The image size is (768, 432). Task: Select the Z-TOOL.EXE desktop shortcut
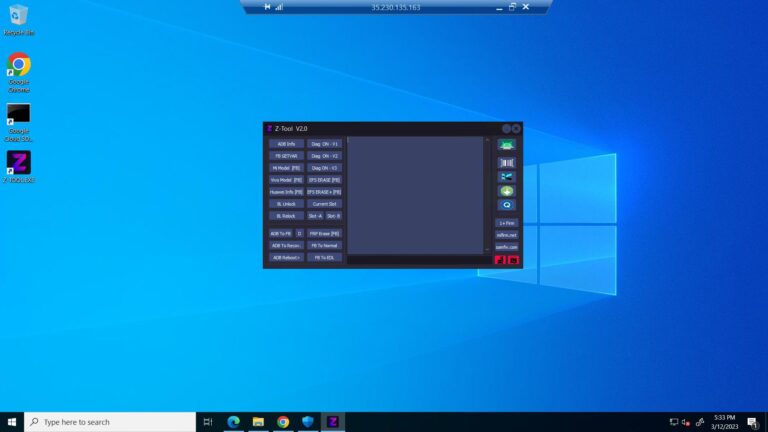(x=19, y=167)
